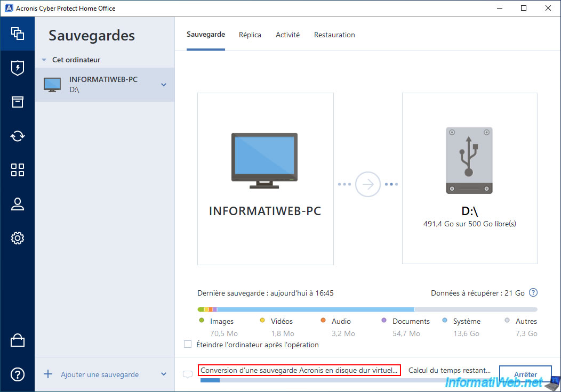561x392 pixels.
Task: Click the '1,8 Mo' Vidéos value
Action: [x=282, y=333]
